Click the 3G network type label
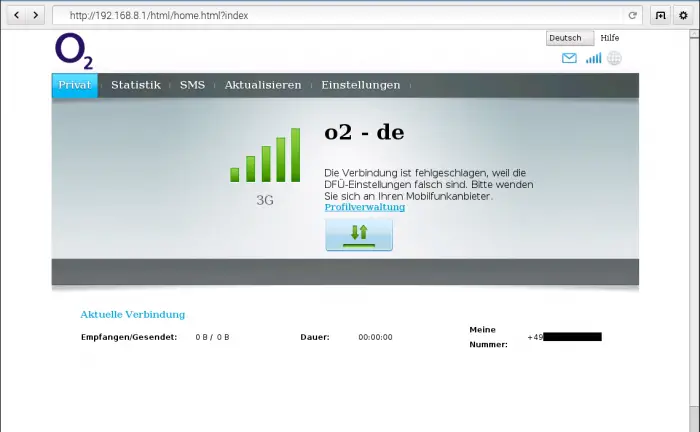Screen dimensions: 700x432 point(265,200)
